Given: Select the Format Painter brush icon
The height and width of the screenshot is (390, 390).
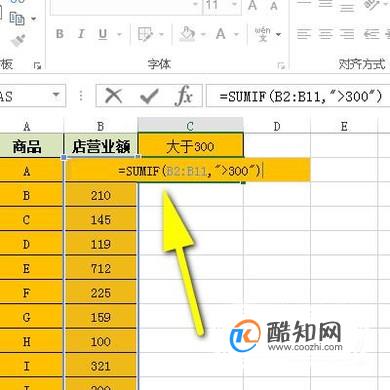Looking at the screenshot, I should click(x=18, y=40).
